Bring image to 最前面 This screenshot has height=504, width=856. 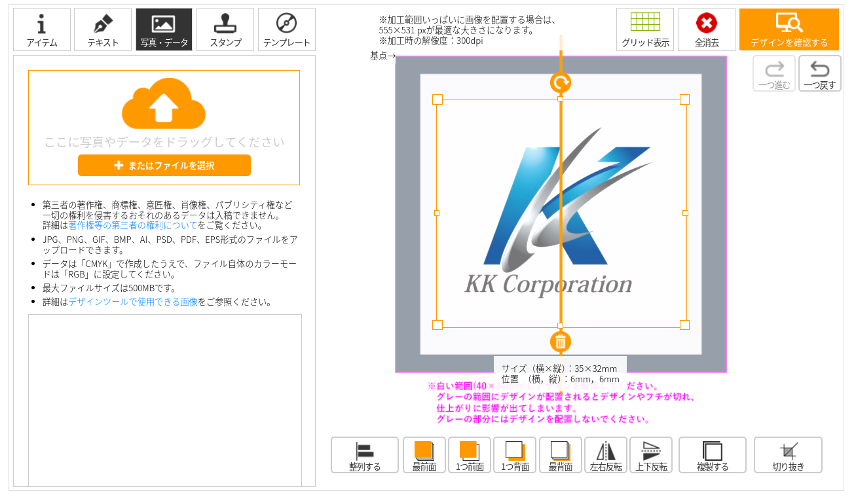[x=424, y=455]
